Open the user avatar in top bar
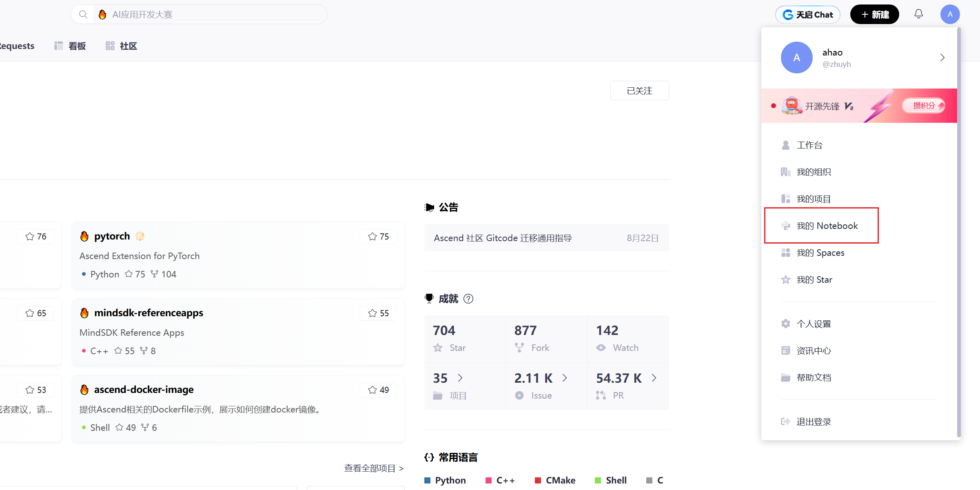 950,14
